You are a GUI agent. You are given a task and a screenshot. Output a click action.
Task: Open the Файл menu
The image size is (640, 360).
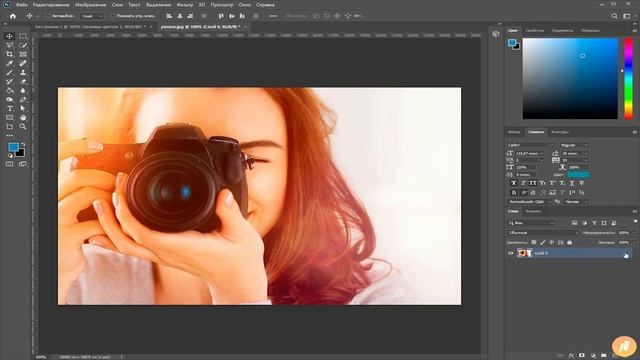[22, 5]
